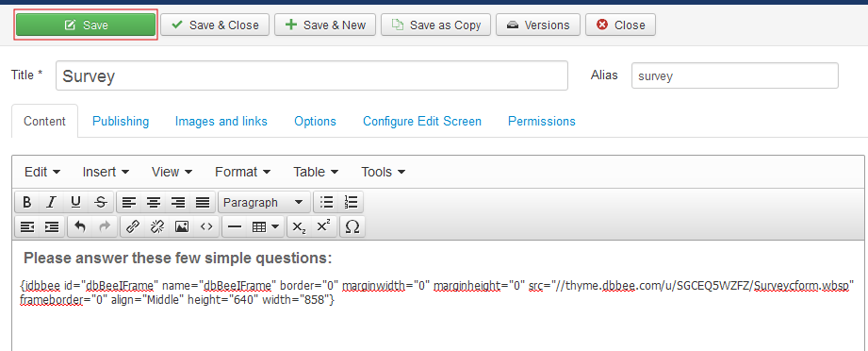
Task: Insert a bulleted list
Action: point(327,203)
